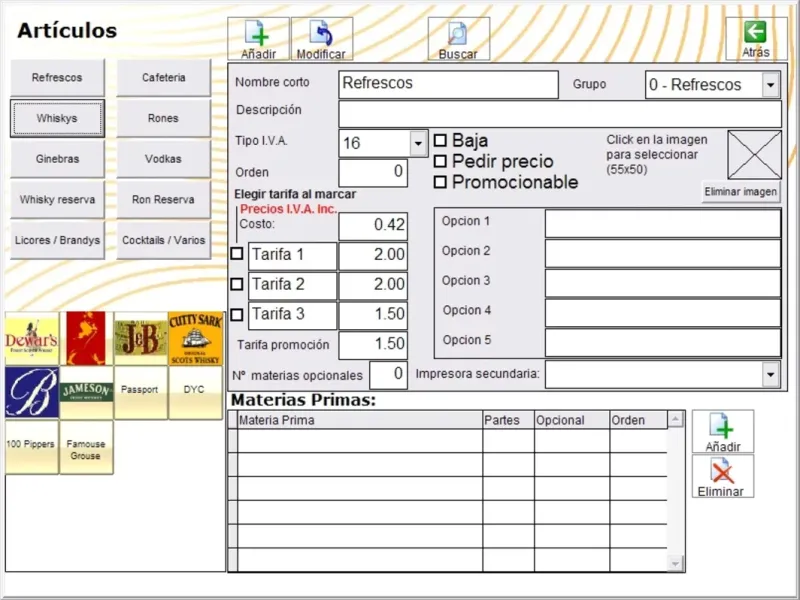Image resolution: width=800 pixels, height=600 pixels.
Task: Open the Licores / Brandys category
Action: (x=57, y=240)
